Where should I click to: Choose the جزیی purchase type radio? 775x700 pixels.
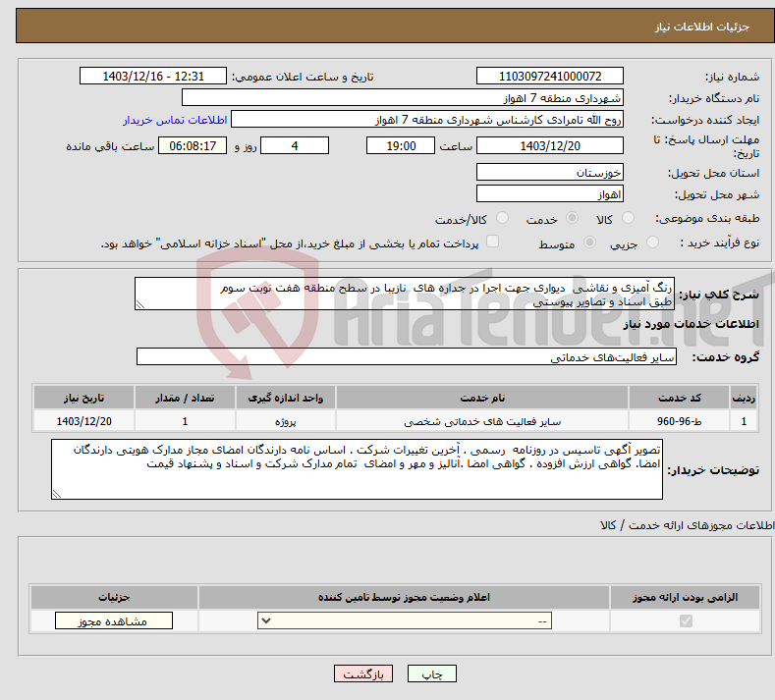(x=652, y=242)
